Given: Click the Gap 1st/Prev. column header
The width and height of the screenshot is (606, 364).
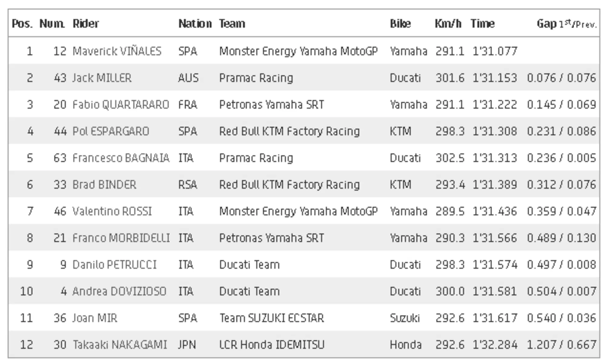Looking at the screenshot, I should 566,24.
